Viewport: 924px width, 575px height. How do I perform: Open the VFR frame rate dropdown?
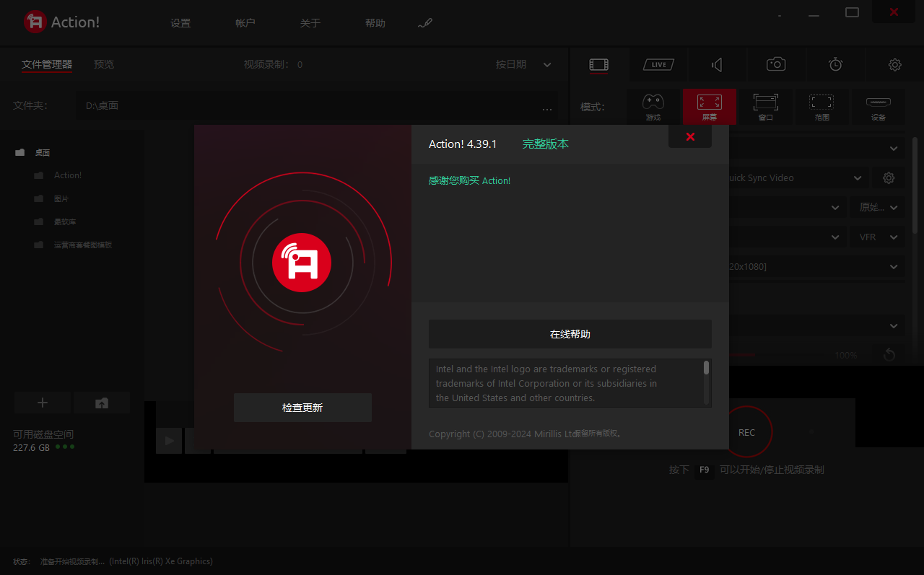click(876, 237)
